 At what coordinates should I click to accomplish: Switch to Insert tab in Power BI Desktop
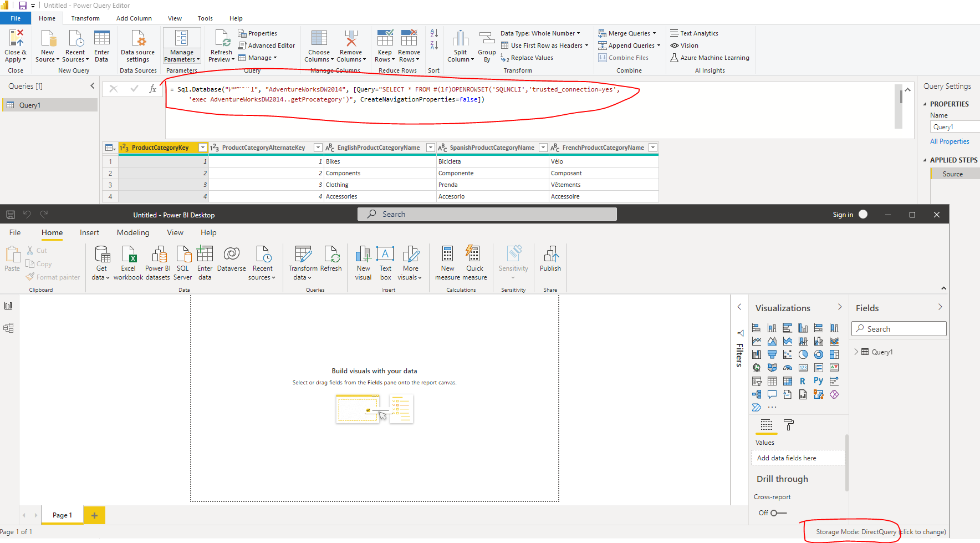(89, 232)
